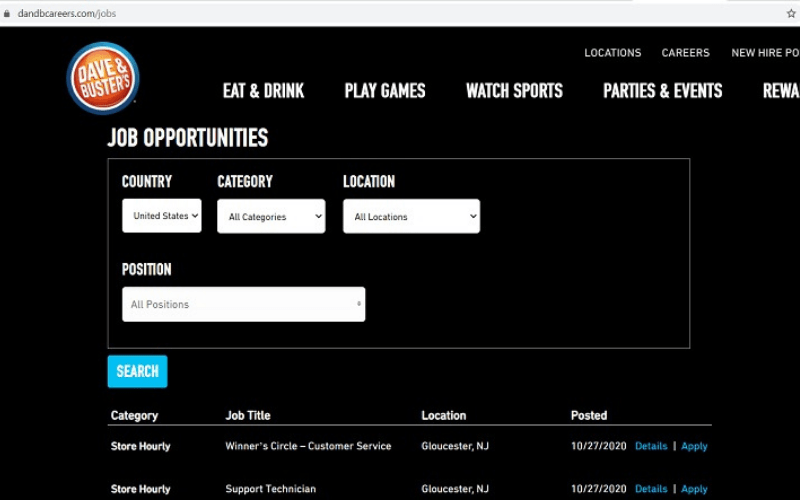
Task: Apply for Winner's Circle Customer Service job
Action: point(694,446)
